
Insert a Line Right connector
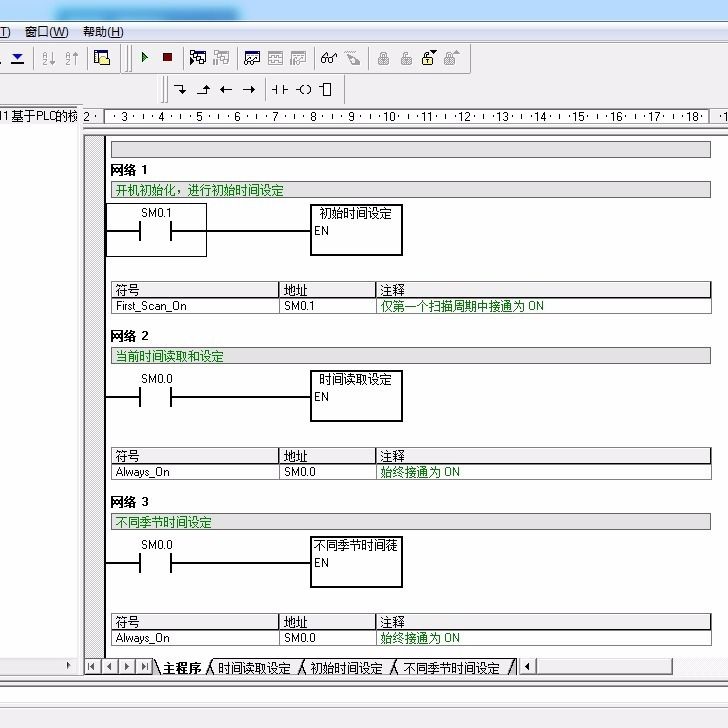[x=249, y=89]
